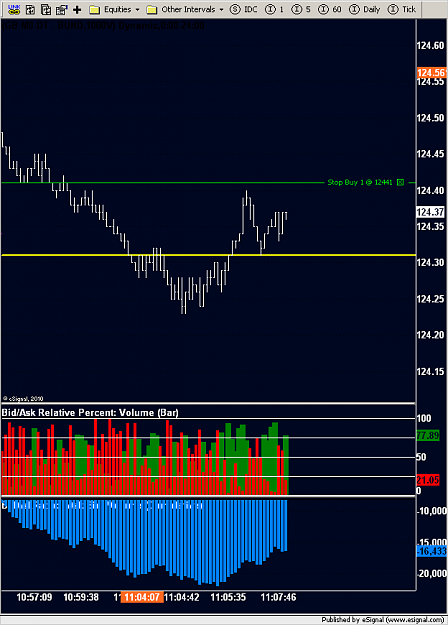
Task: Switch to the 60 minute interval
Action: click(x=330, y=9)
